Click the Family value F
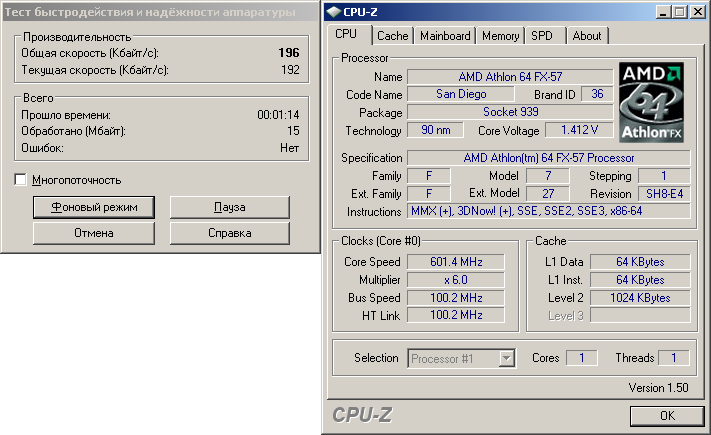The image size is (711, 435). click(x=429, y=176)
